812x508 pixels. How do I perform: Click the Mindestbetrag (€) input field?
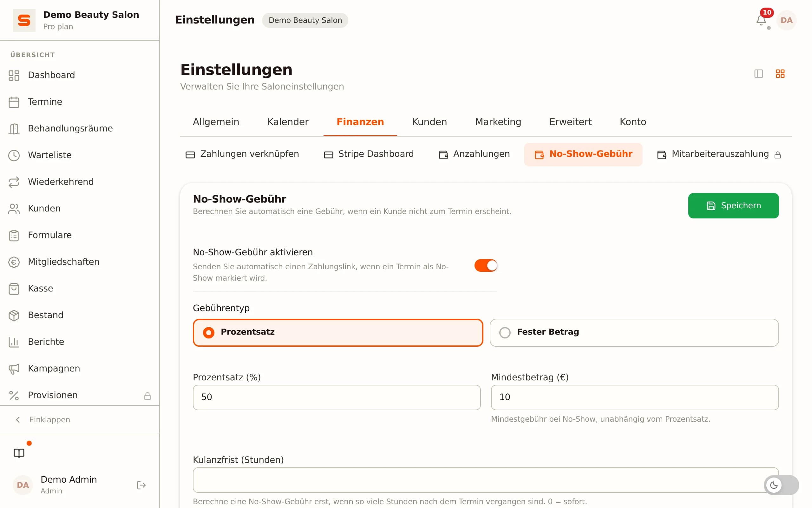[x=634, y=398]
